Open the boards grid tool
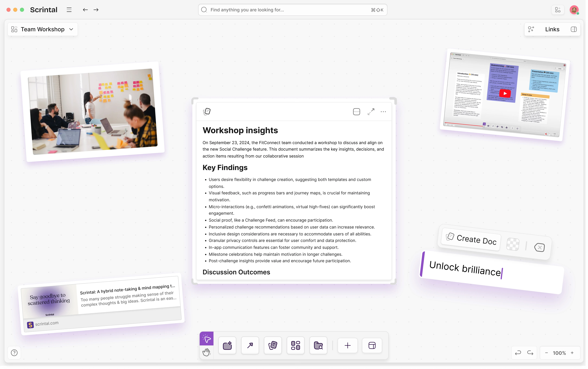Viewport: 588px width, 369px height. (x=295, y=346)
